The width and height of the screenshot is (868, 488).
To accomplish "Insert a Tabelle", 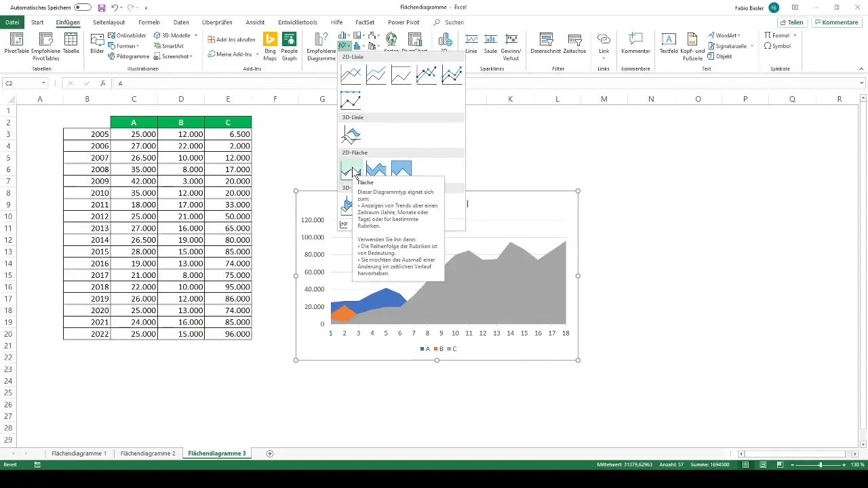I will point(71,44).
